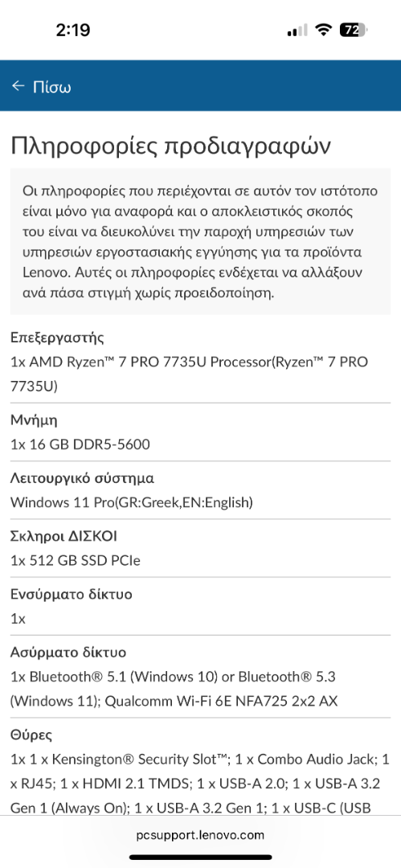Select the Μνήμη section label

pos(34,420)
